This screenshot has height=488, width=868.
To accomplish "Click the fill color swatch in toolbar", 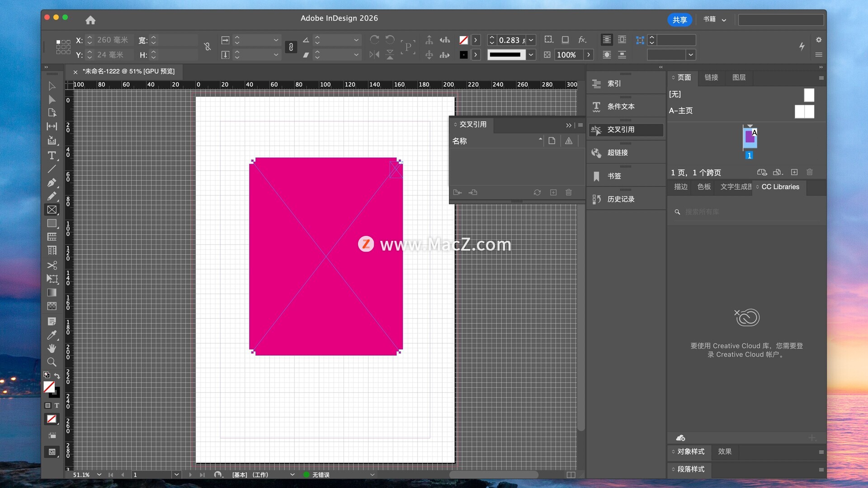I will (49, 387).
